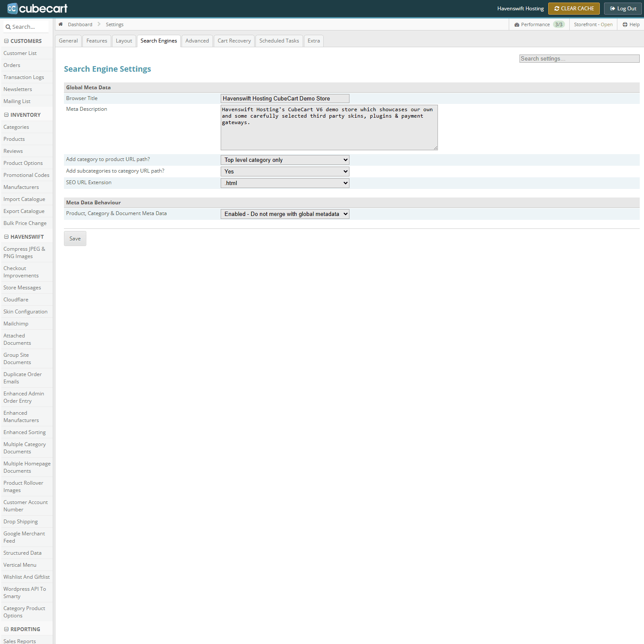This screenshot has height=644, width=644.
Task: Open Reviews in sidebar
Action: [x=13, y=151]
